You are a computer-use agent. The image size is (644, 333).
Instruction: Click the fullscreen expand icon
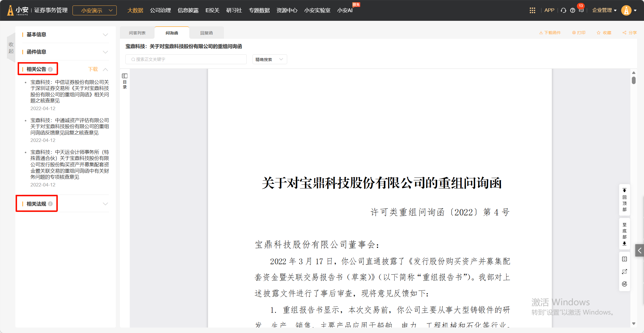[624, 271]
